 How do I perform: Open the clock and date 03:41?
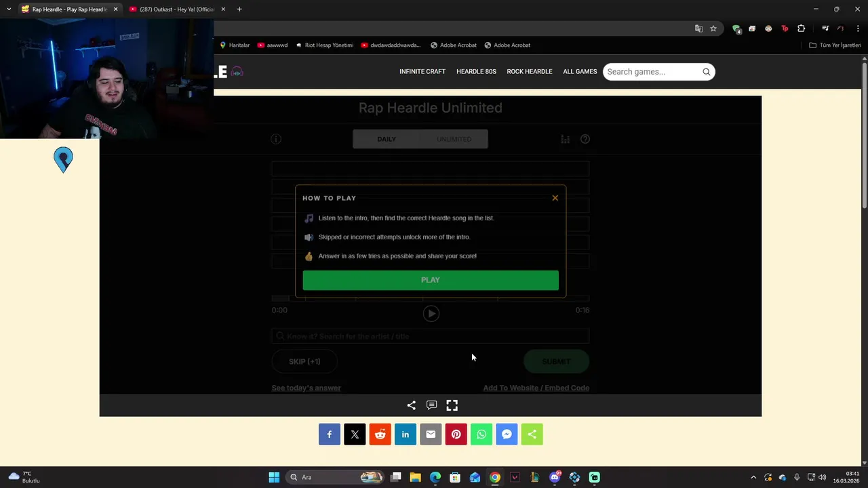tap(846, 477)
